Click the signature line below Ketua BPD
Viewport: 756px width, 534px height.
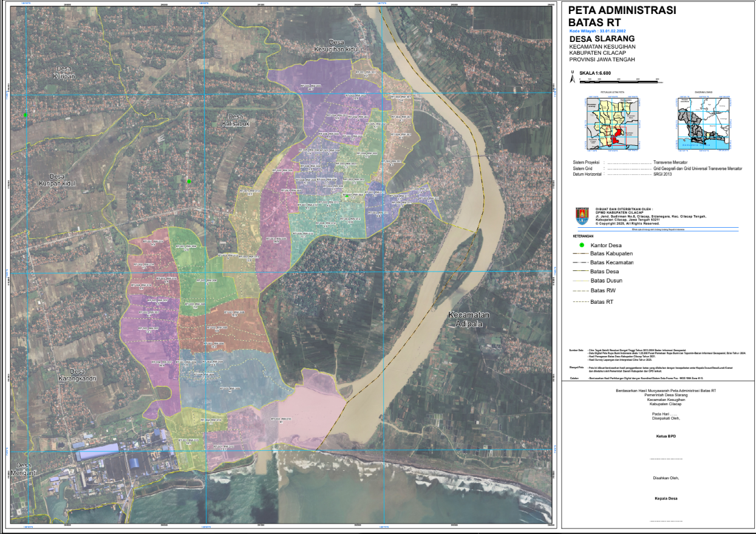(666, 459)
